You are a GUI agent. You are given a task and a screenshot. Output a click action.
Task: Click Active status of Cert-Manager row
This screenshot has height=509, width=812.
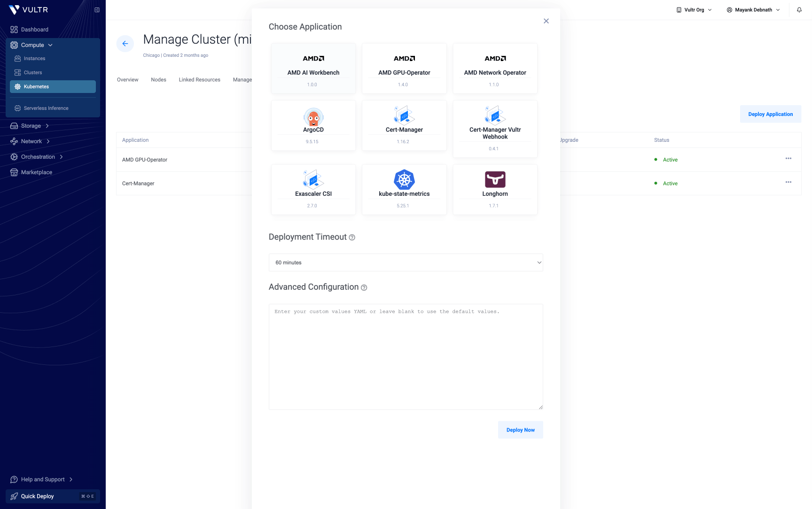tap(666, 184)
